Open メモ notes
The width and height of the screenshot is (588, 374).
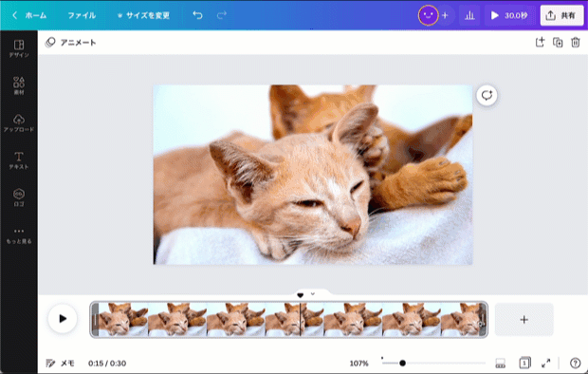[60, 364]
